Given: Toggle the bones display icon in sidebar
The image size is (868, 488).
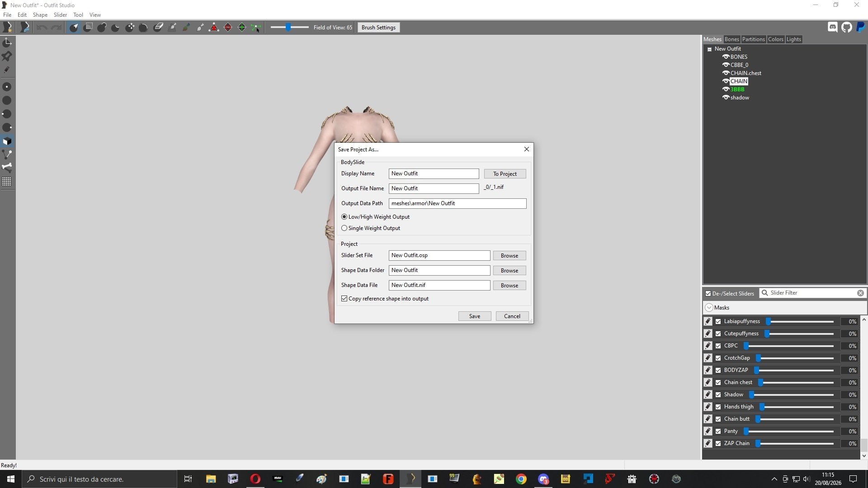Looking at the screenshot, I should [x=7, y=168].
